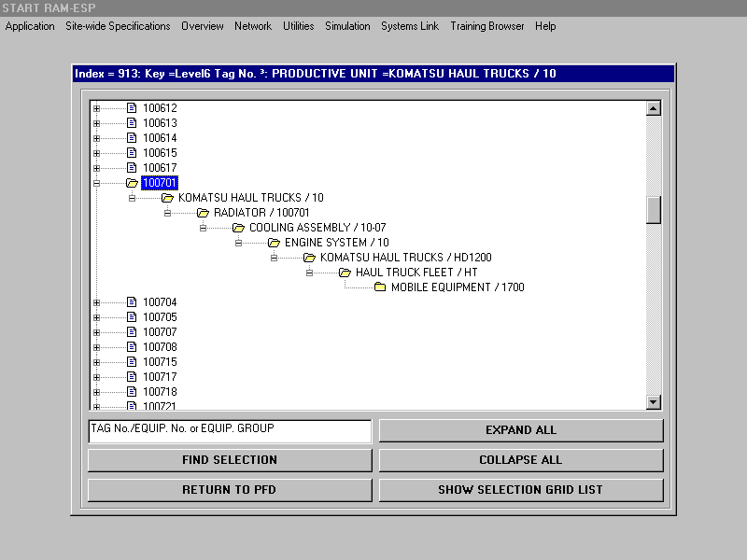Expand tree node 100718
Screen dimensions: 747x560
[x=97, y=392]
